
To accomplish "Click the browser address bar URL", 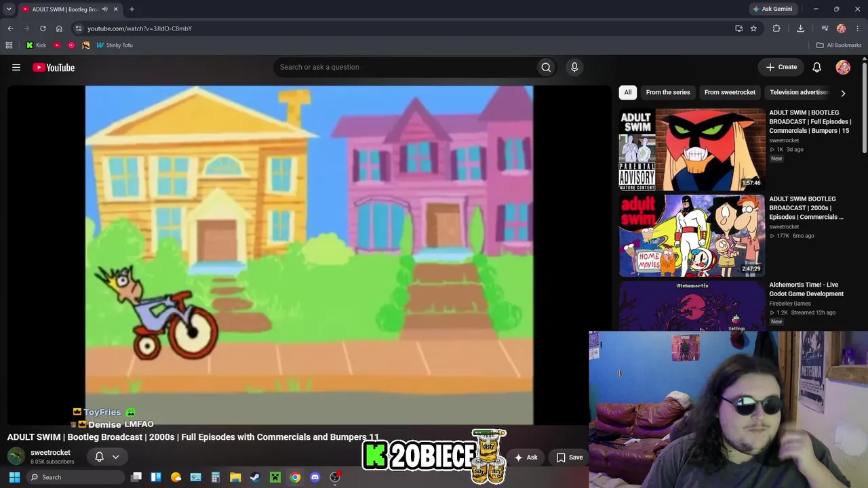I will pos(140,28).
